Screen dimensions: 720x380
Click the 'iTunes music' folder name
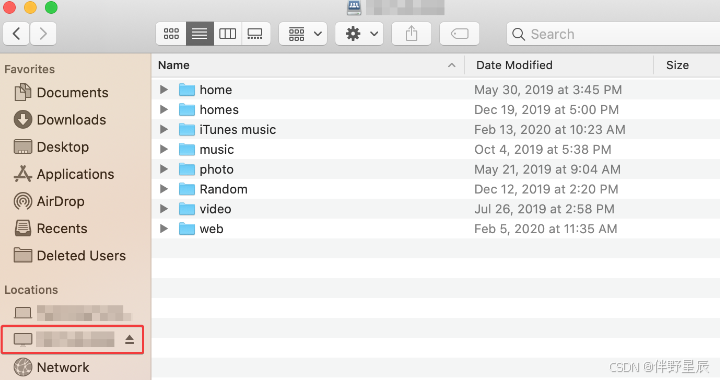point(237,129)
